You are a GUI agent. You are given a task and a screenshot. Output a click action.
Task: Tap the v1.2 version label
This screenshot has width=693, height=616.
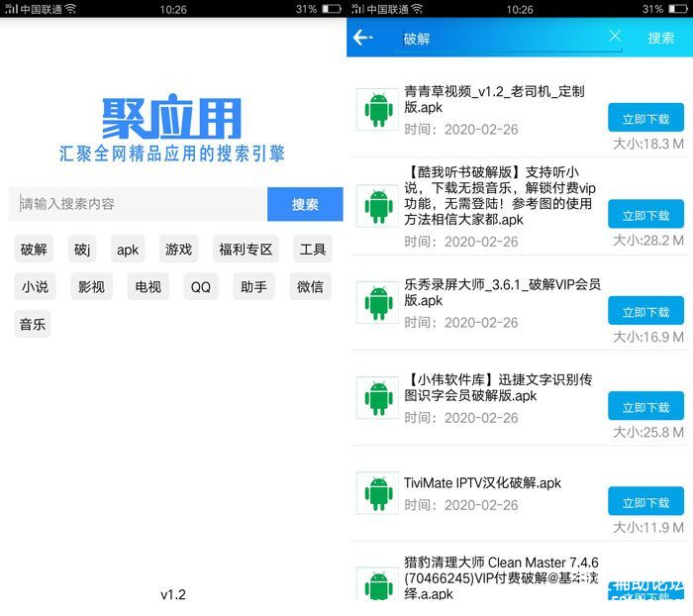point(173,594)
